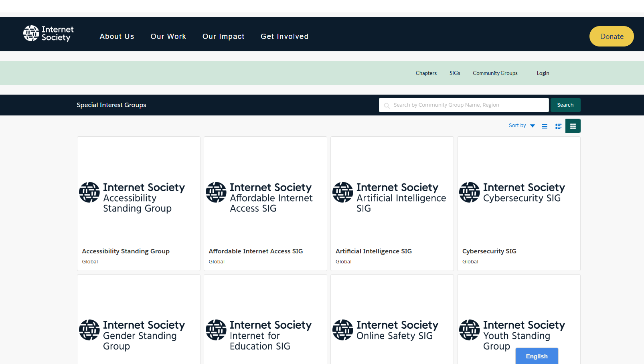Expand the About Us navigation menu
Screen dimensions: 644x364
pos(117,36)
